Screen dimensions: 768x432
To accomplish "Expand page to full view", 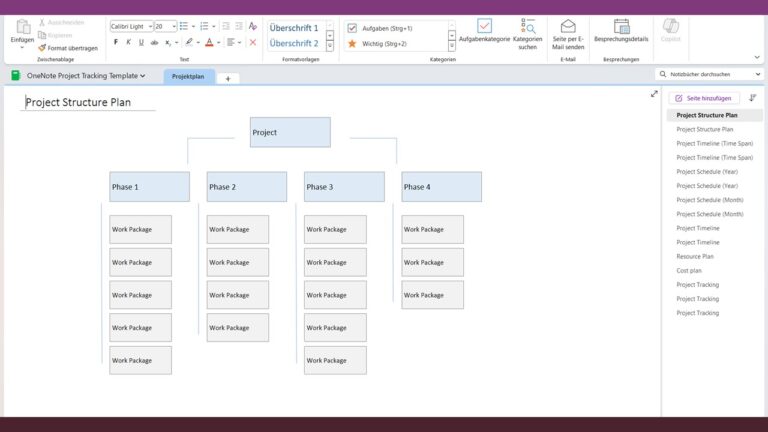I will [654, 94].
